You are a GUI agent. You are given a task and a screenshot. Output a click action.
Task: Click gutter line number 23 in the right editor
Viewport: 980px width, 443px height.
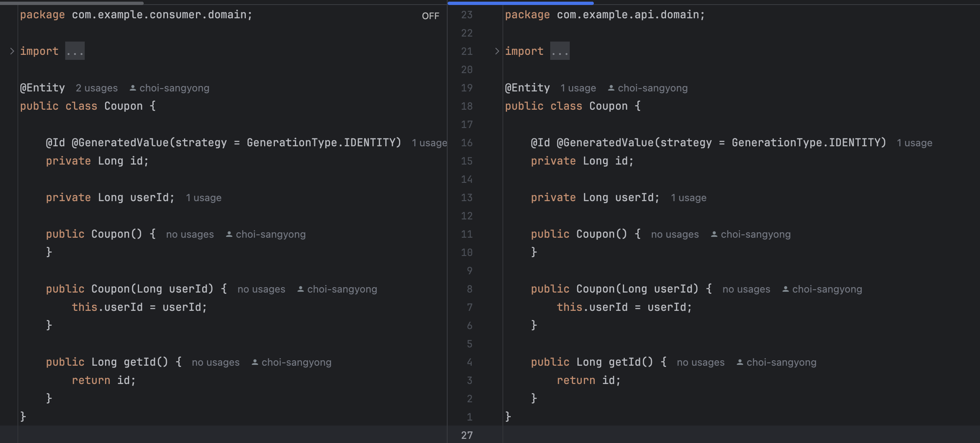pos(467,15)
